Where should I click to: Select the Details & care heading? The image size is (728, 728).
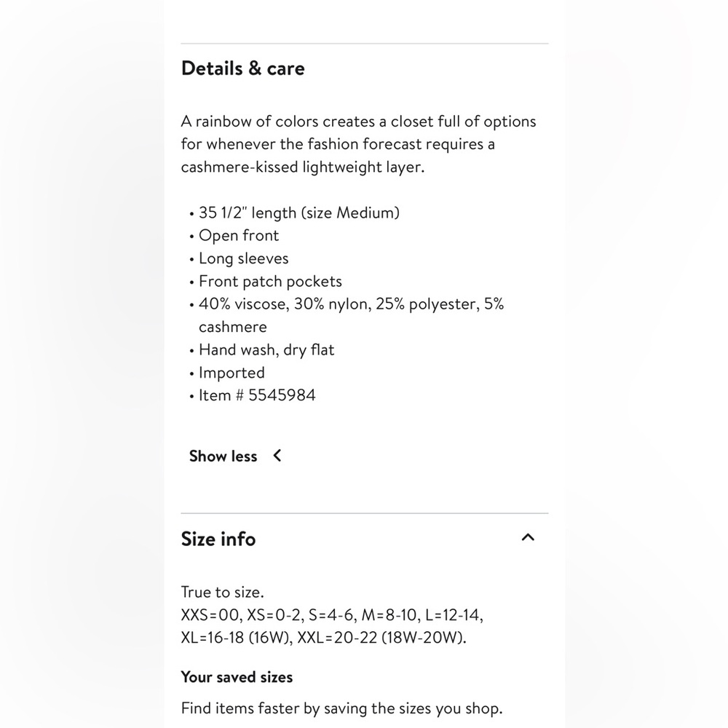[x=243, y=68]
